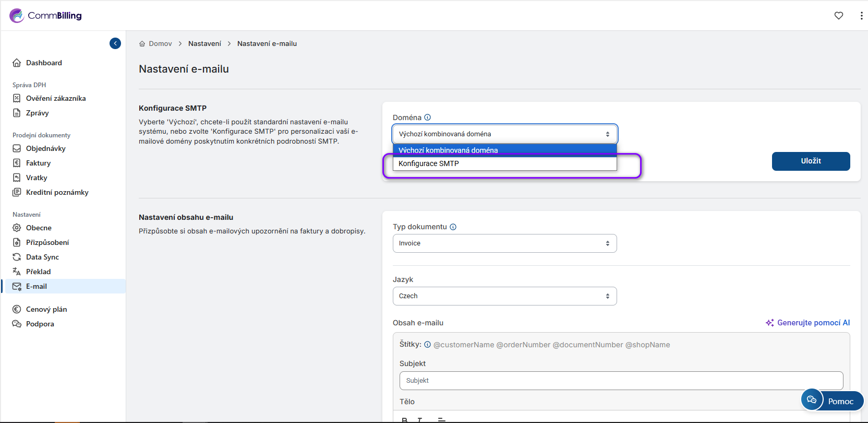Click the Domov breadcrumb link
The width and height of the screenshot is (868, 423).
[x=160, y=44]
